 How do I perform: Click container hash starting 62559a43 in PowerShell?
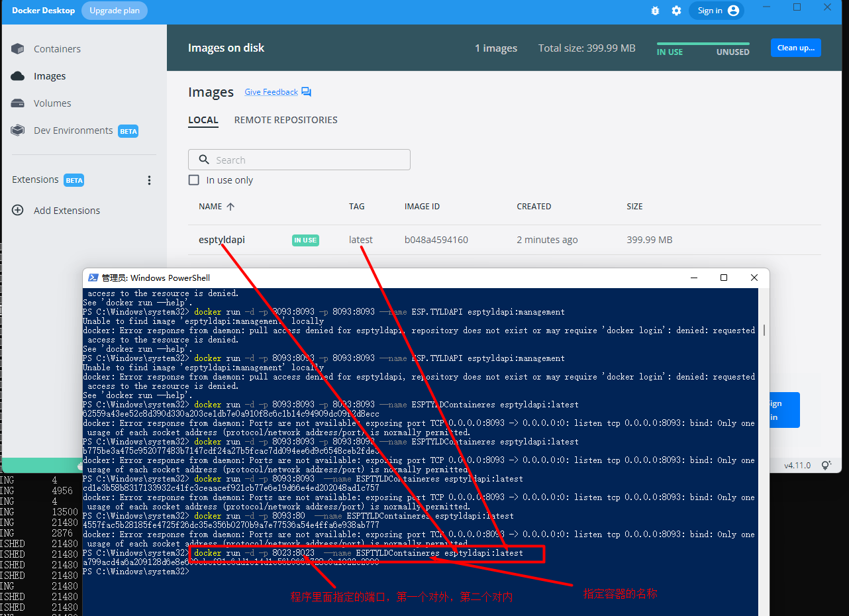pos(231,414)
